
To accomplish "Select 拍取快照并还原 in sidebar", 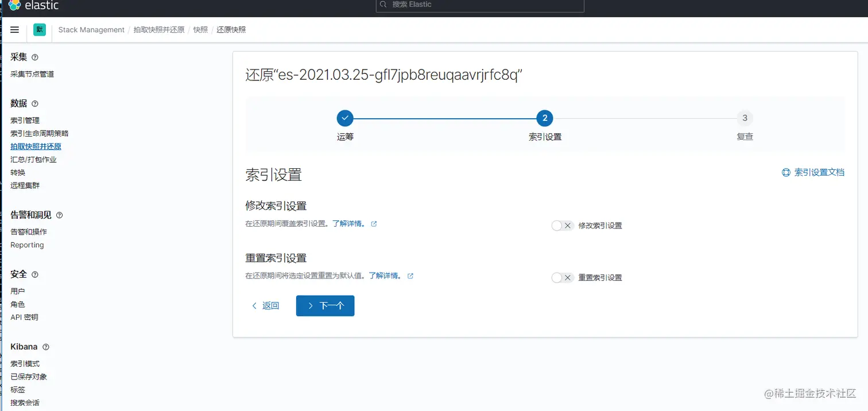I will 36,146.
